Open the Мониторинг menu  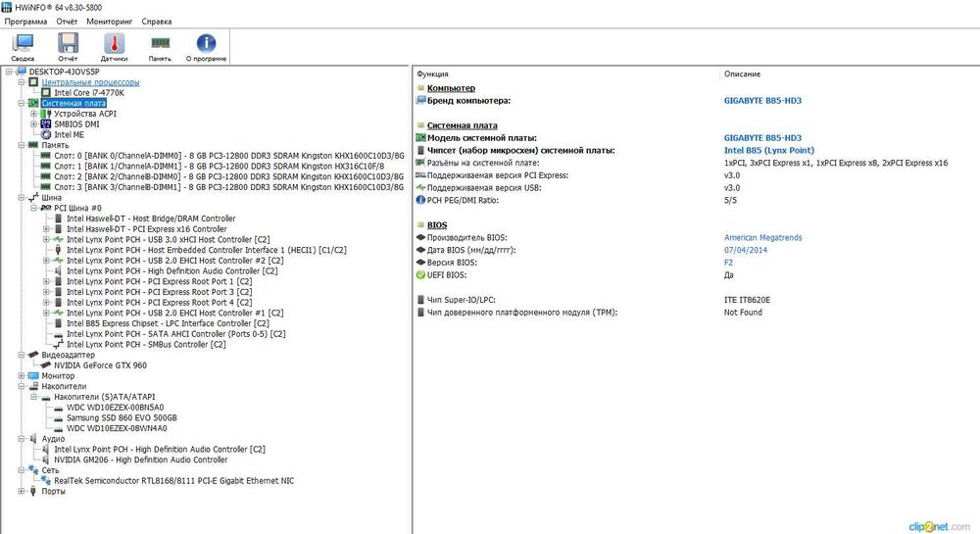coord(110,22)
